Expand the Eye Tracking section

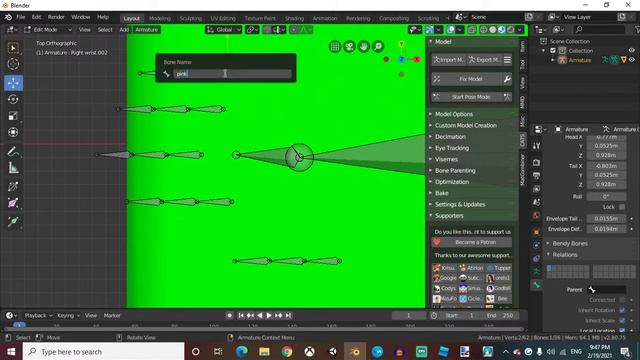[451, 148]
